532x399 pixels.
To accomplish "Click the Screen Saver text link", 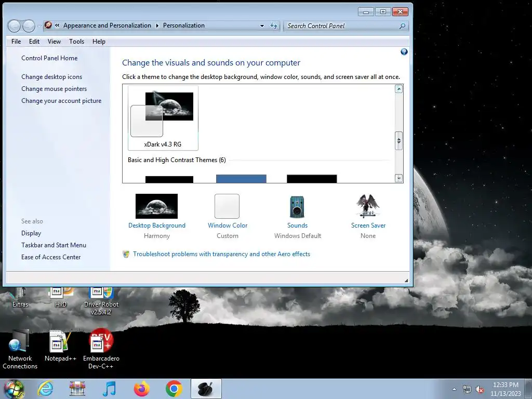I will (368, 225).
